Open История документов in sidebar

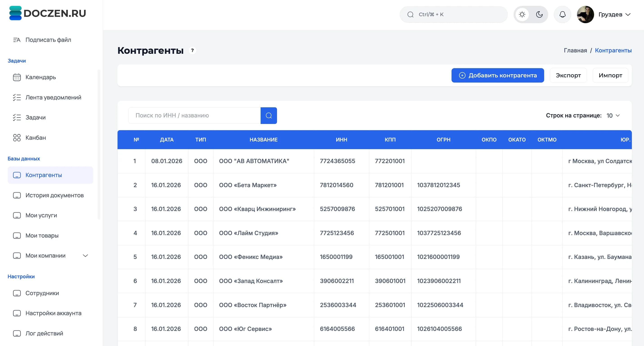click(x=51, y=195)
